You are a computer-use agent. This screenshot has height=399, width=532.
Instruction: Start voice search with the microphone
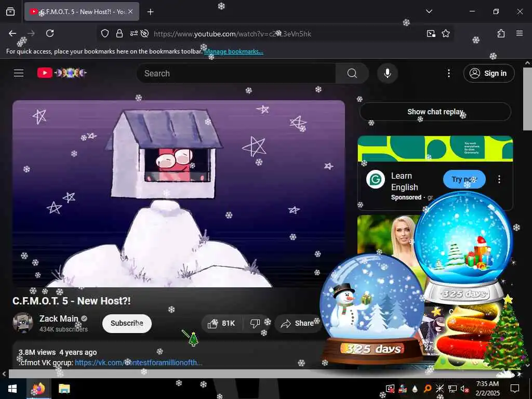click(x=388, y=73)
